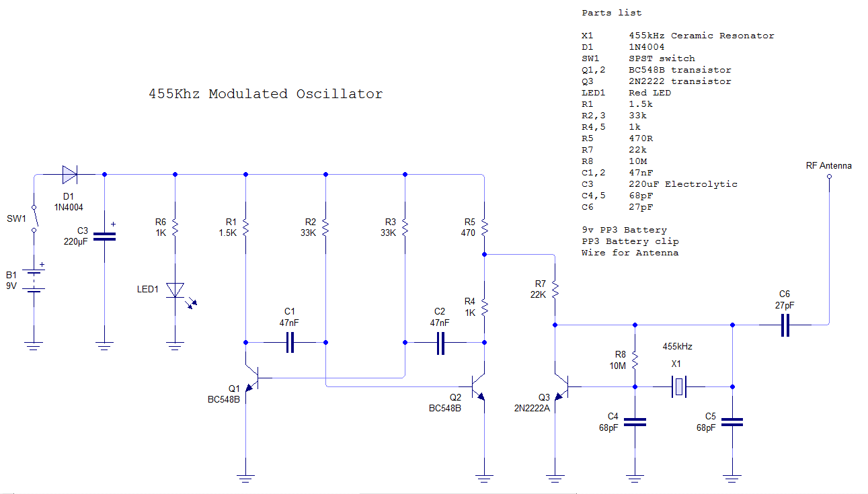Image resolution: width=868 pixels, height=494 pixels.
Task: Select the X1 ceramic resonator symbol
Action: click(680, 386)
